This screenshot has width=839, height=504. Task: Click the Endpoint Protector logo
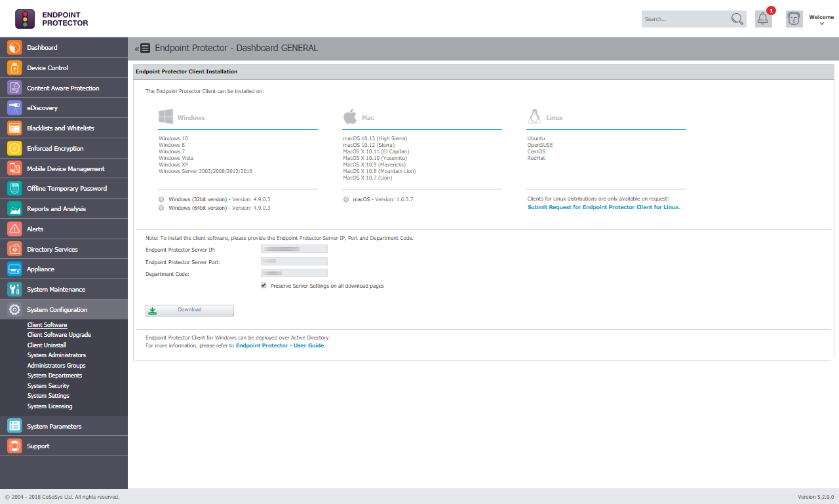pyautogui.click(x=52, y=18)
